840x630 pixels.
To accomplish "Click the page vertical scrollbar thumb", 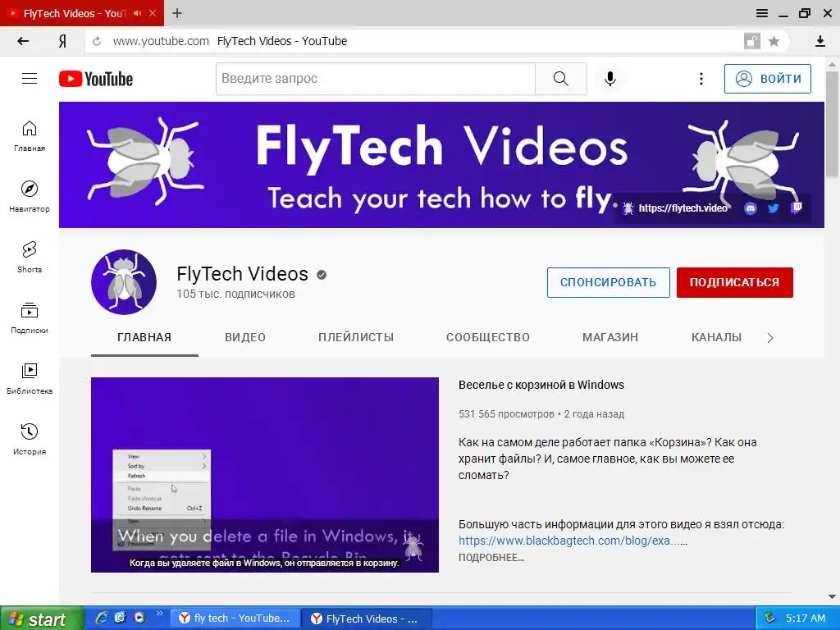I will click(832, 125).
